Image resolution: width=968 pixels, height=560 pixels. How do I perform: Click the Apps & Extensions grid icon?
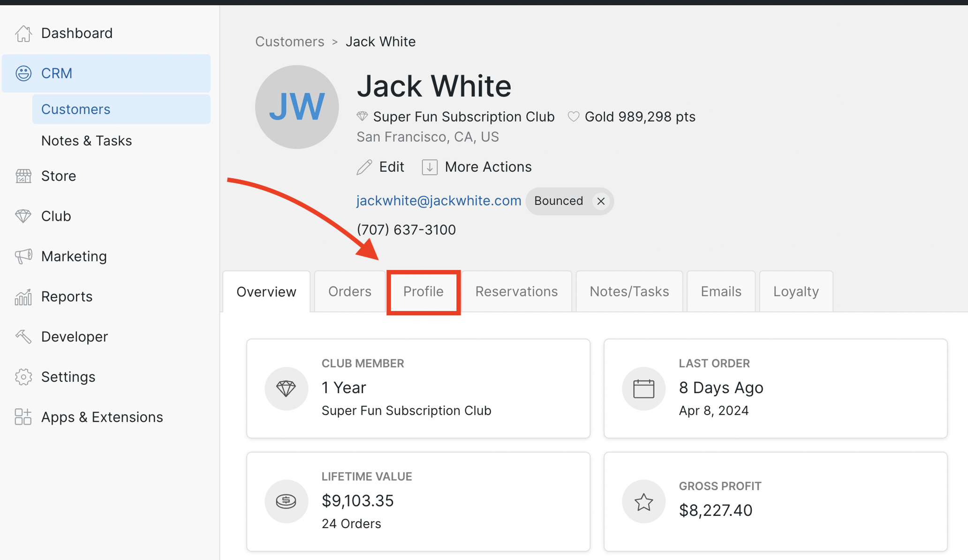23,417
